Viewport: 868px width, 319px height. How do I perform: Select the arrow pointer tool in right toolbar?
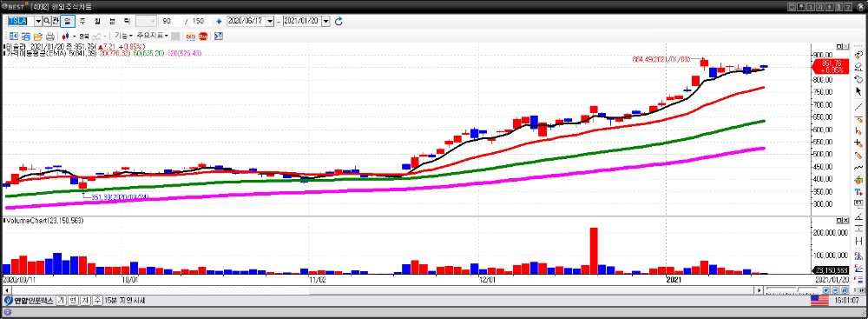point(858,91)
